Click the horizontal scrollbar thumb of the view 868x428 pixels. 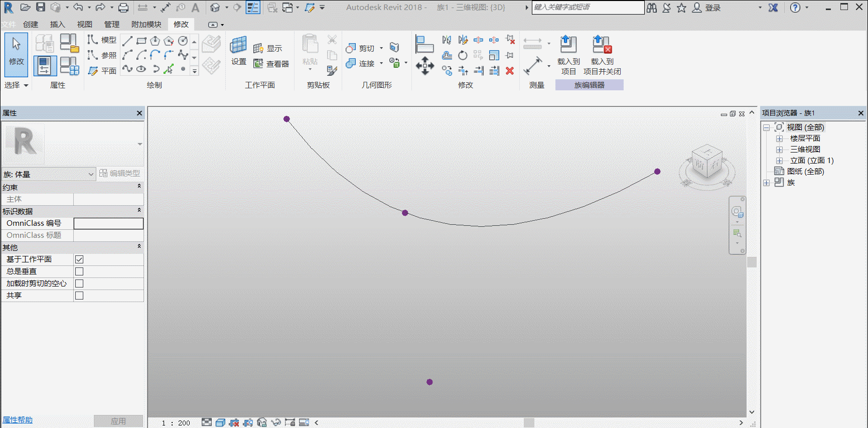(529, 422)
